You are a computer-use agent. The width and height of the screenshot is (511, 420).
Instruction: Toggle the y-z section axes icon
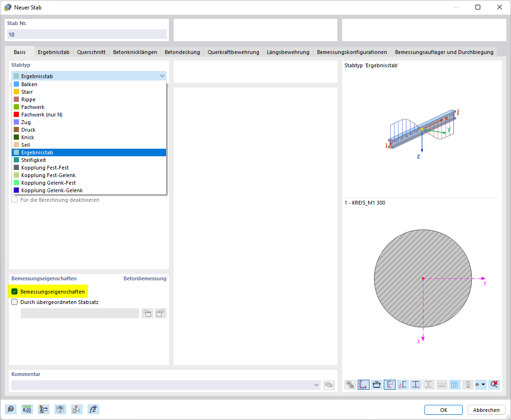tap(389, 384)
